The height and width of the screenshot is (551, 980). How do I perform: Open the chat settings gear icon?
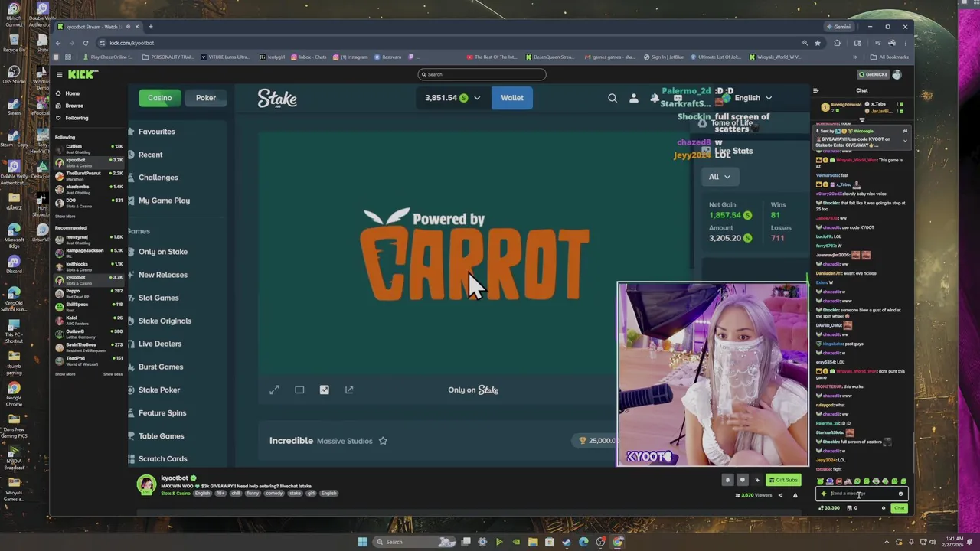tap(883, 508)
